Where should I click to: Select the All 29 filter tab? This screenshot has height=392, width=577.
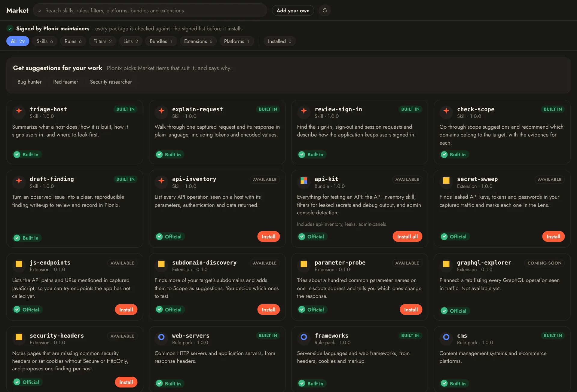pos(18,41)
